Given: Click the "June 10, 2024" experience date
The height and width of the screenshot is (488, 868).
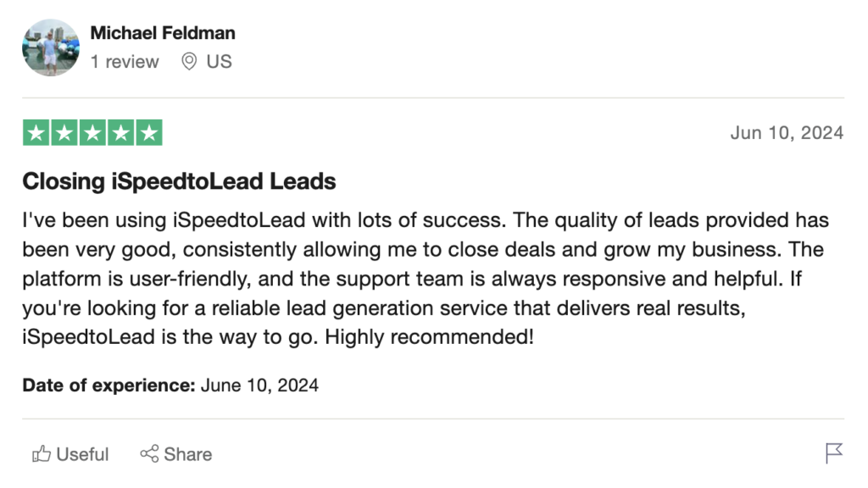Looking at the screenshot, I should click(259, 385).
